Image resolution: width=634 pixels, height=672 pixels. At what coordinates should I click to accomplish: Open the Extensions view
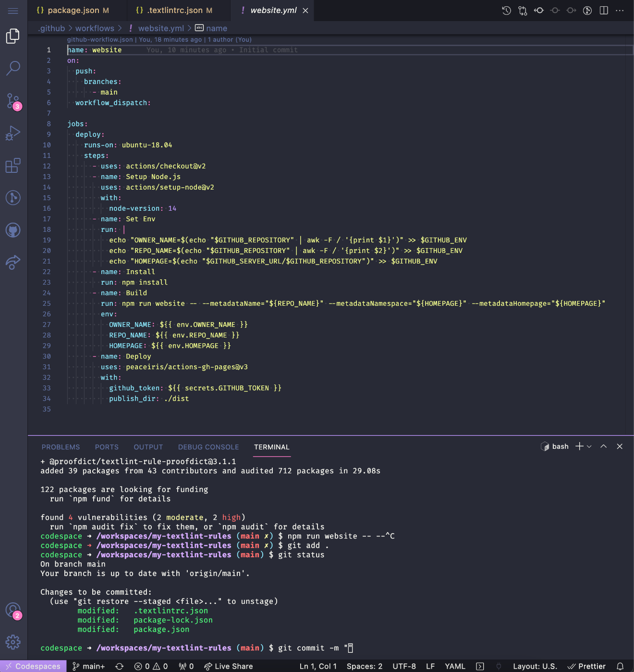click(13, 166)
